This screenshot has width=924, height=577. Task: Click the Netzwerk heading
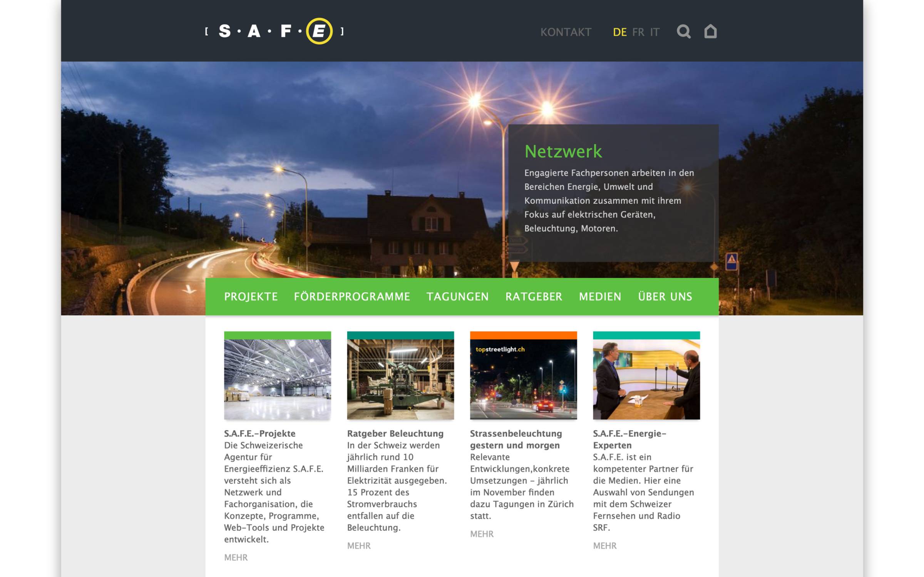pos(563,151)
